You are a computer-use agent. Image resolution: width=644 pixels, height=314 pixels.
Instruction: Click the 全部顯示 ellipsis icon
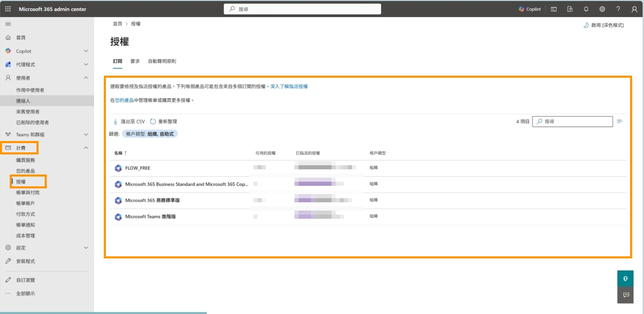pyautogui.click(x=8, y=293)
